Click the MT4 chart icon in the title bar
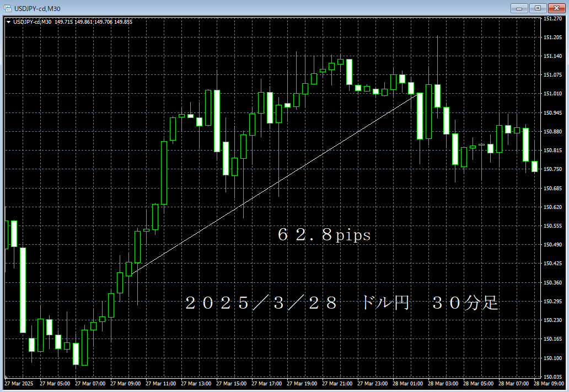569x392 pixels. (x=7, y=8)
